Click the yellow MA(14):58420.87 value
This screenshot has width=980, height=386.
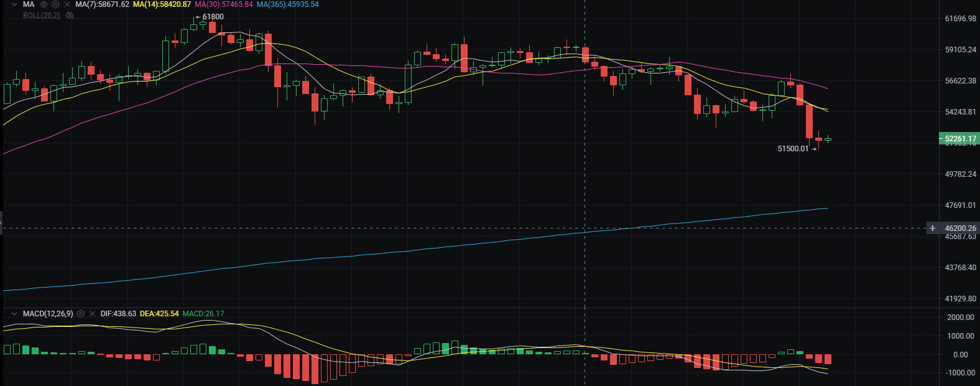point(162,4)
